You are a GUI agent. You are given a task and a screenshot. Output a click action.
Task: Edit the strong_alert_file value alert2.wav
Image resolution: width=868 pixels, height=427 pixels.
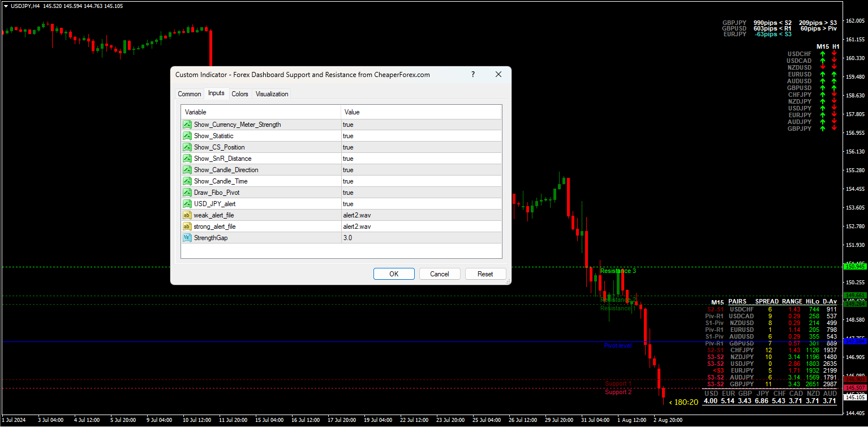pos(421,227)
